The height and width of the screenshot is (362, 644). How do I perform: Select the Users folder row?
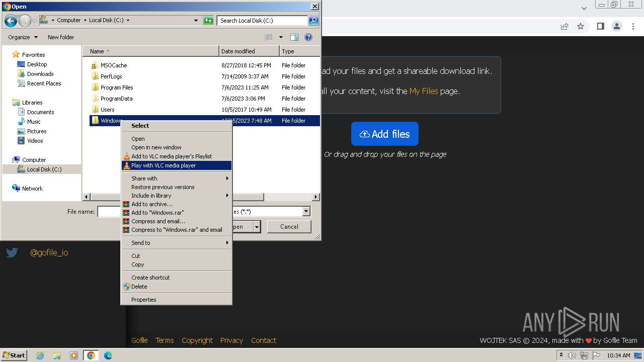click(x=205, y=110)
